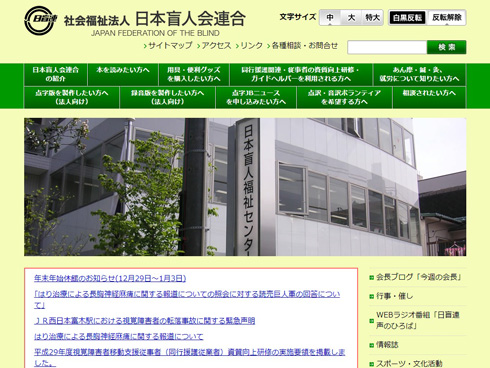Click green bullet icon beside WEBラジオ番組

(372, 321)
